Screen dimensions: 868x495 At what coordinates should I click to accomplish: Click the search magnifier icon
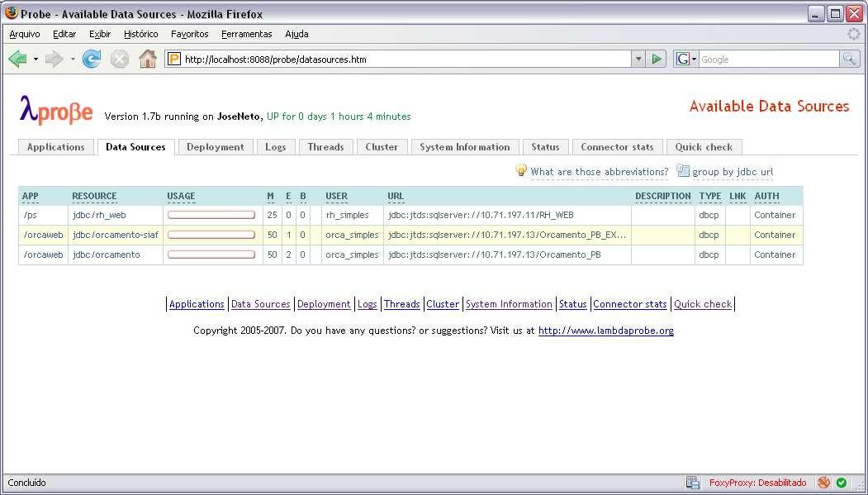point(849,59)
